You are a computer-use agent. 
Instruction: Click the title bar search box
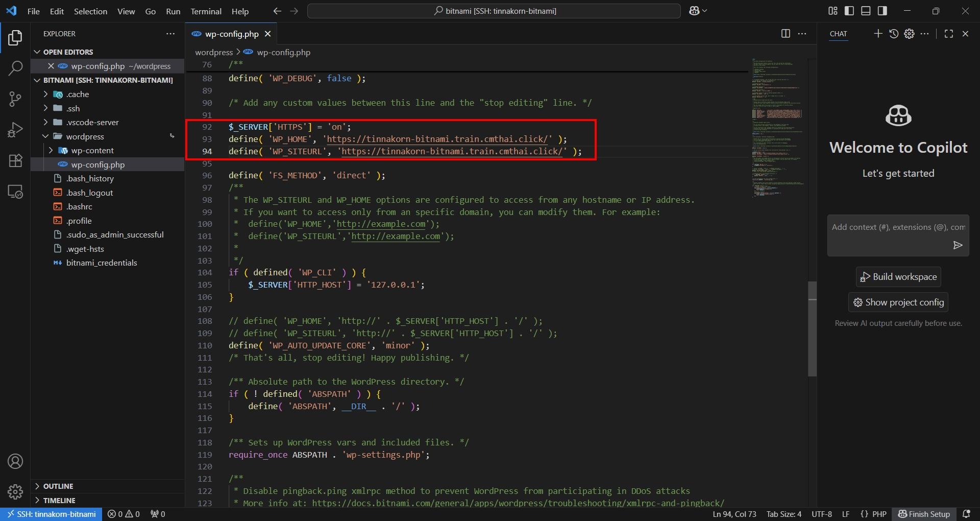coord(494,11)
